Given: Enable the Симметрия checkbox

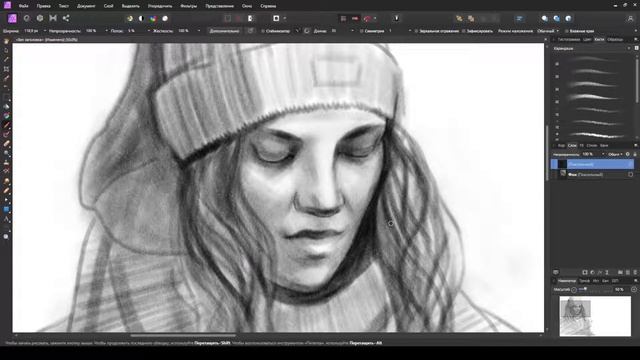Looking at the screenshot, I should click(361, 31).
